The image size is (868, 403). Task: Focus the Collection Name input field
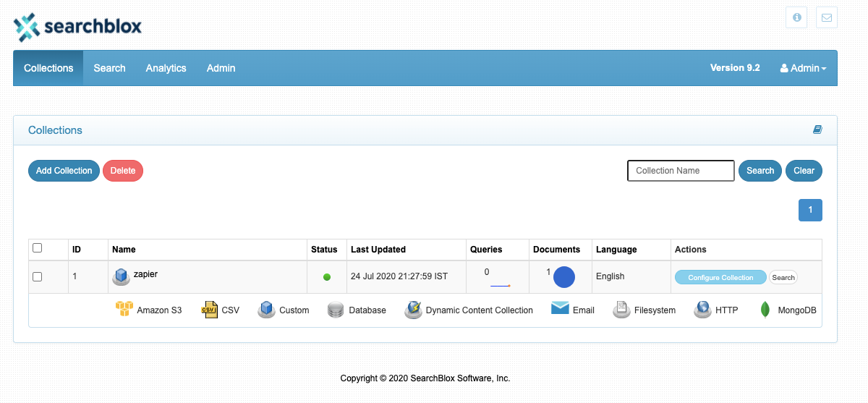click(x=681, y=171)
